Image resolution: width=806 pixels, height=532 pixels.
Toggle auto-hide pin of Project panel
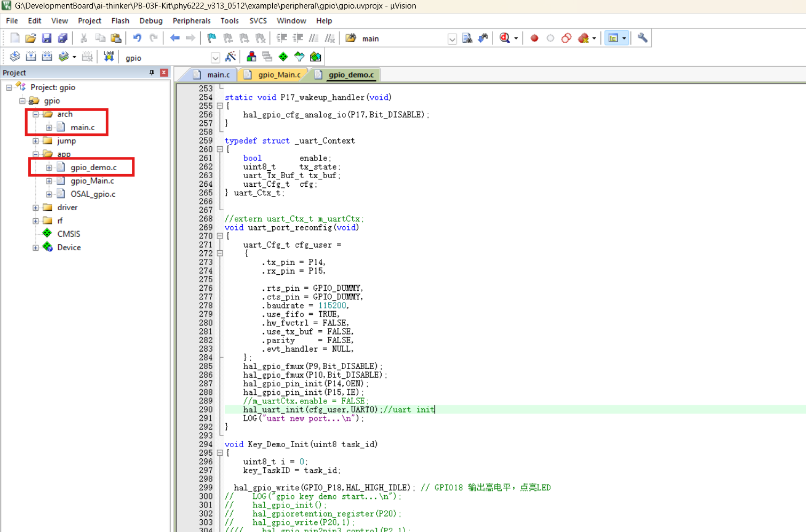[152, 73]
